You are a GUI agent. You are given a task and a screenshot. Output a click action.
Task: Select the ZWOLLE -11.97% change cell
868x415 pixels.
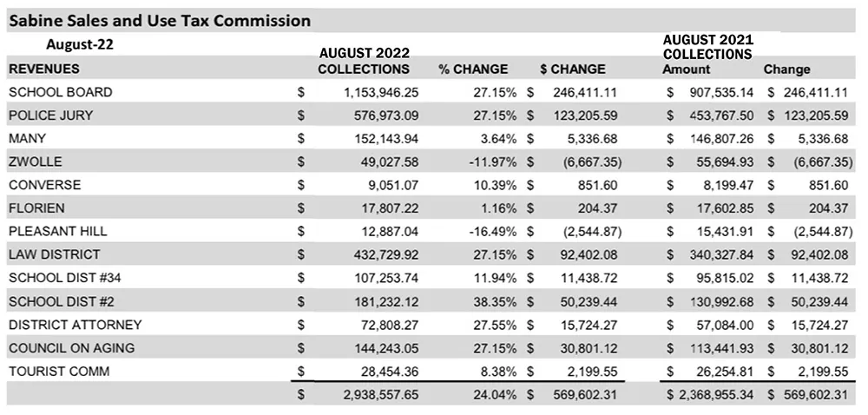point(492,162)
